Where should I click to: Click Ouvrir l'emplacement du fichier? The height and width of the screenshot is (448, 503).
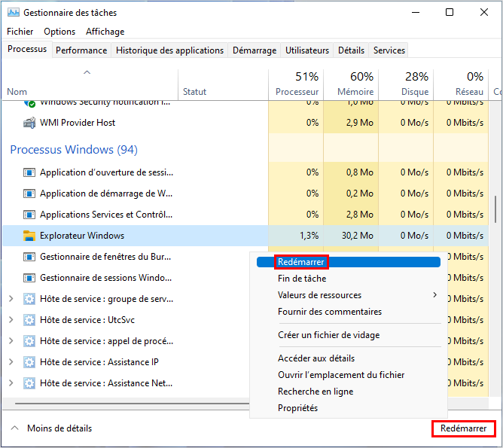[x=349, y=375]
